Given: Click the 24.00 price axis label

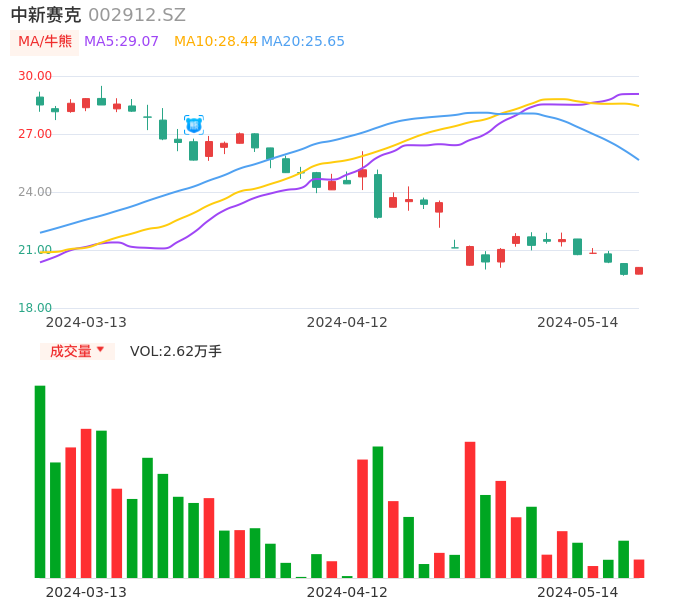Looking at the screenshot, I should coord(35,192).
